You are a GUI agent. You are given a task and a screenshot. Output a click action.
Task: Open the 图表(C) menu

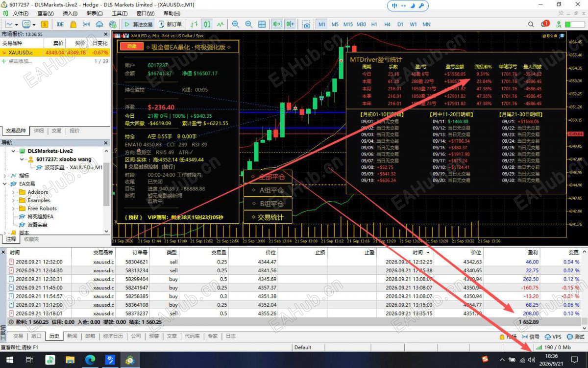[x=94, y=13]
